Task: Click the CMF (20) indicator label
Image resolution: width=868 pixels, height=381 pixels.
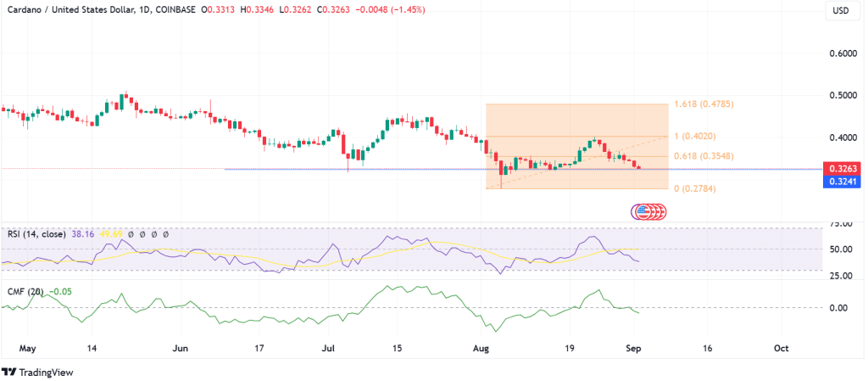Action: pos(25,291)
